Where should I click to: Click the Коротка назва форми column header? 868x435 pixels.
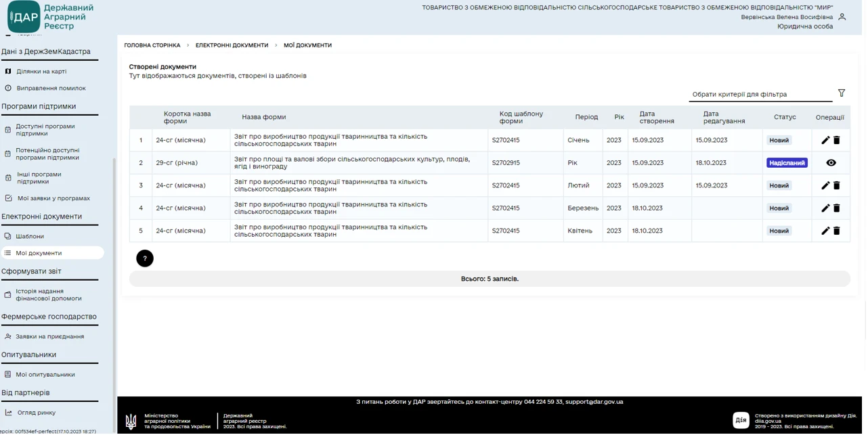[x=188, y=118]
